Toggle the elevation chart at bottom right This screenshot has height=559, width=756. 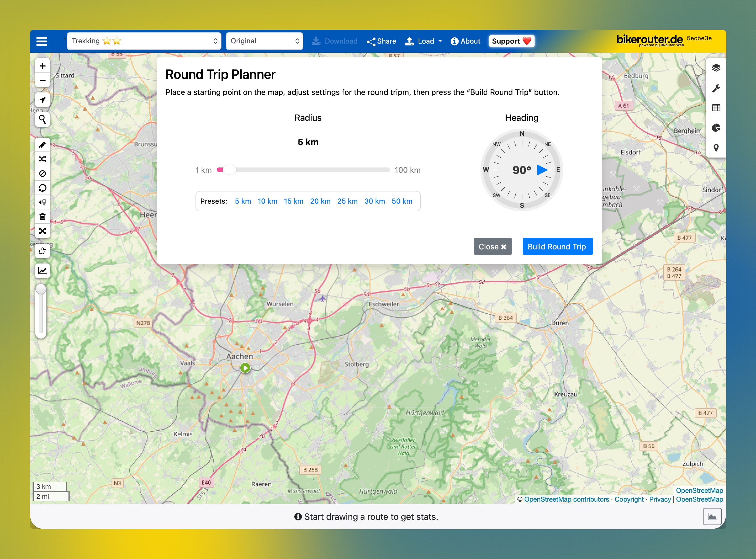pos(712,517)
